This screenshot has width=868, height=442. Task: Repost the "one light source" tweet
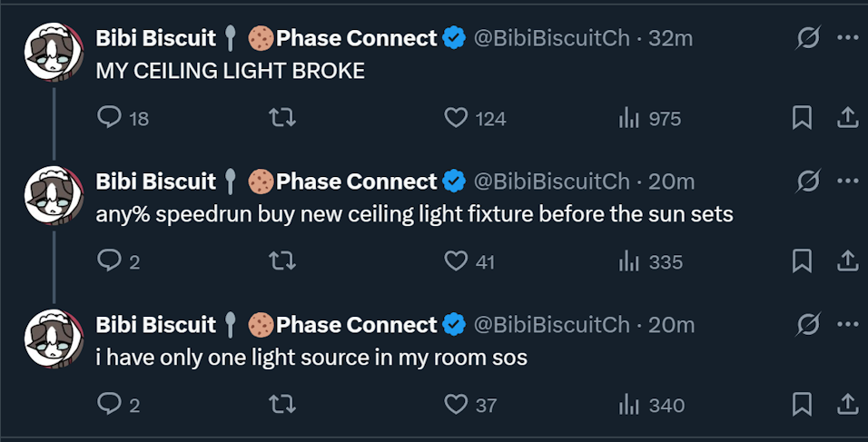coord(283,405)
